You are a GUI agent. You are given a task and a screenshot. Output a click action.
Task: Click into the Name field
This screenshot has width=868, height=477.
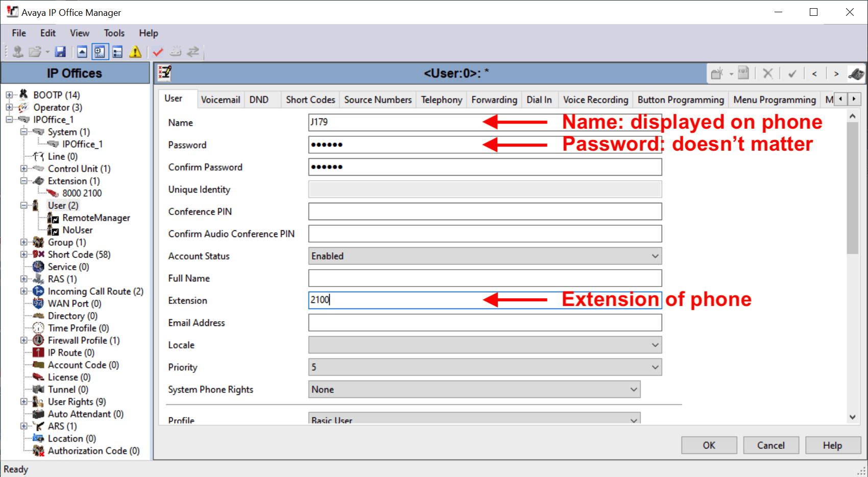[x=485, y=122]
